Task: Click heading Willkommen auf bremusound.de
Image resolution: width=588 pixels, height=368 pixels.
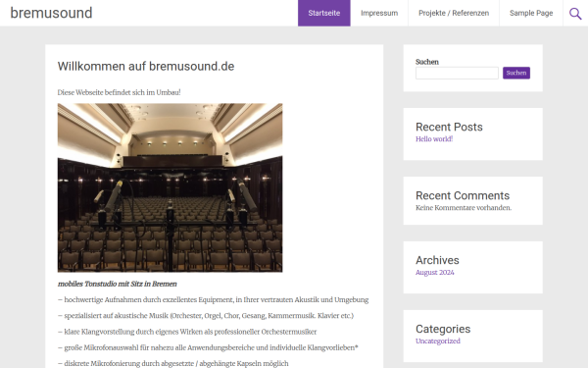Action: click(x=146, y=66)
